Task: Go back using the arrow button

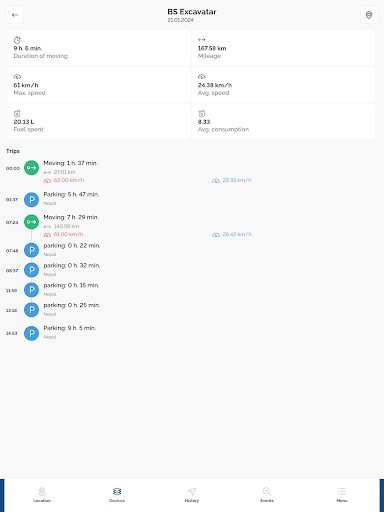Action: pos(15,15)
